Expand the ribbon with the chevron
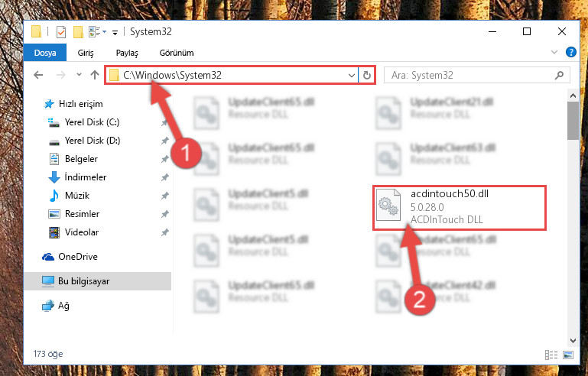Screen dimensions: 588x376 pos(554,52)
